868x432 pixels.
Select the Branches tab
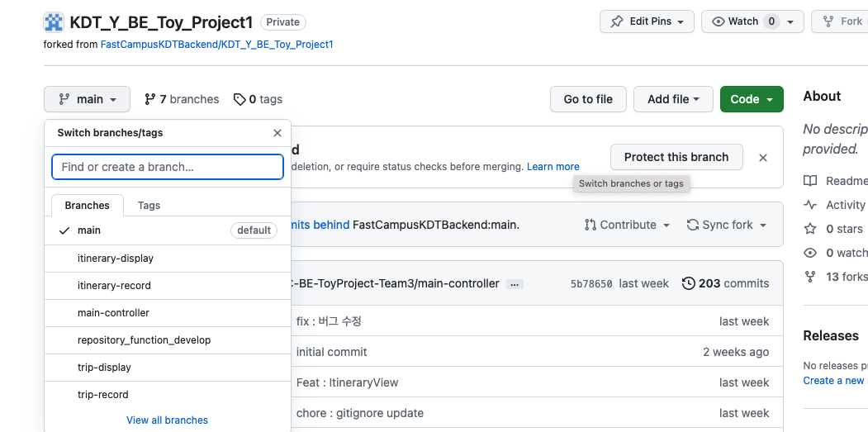(87, 205)
